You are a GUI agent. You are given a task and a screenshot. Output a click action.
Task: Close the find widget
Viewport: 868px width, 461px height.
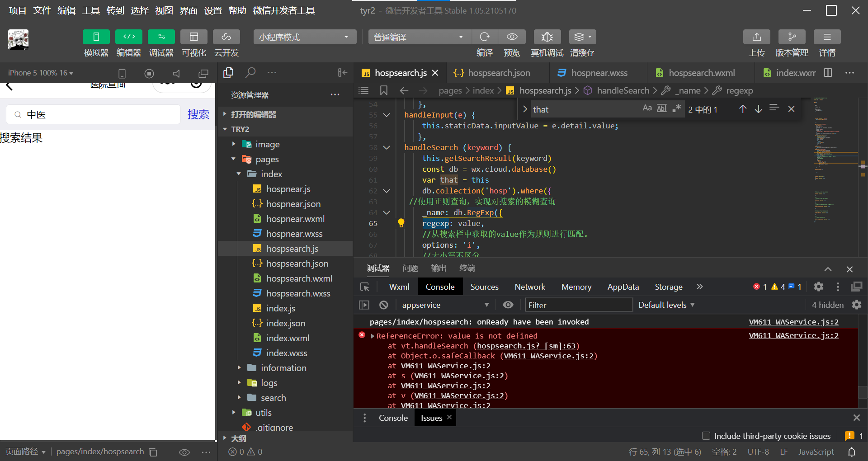[791, 108]
